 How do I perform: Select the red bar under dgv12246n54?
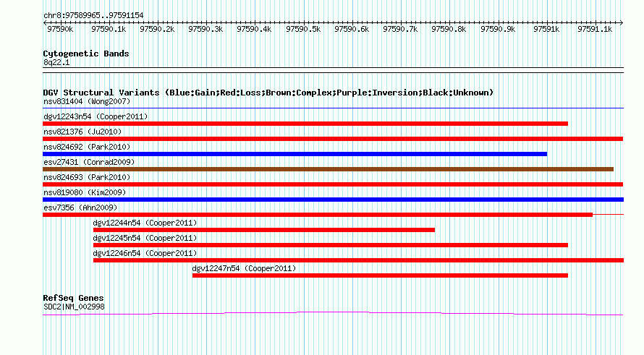359,260
